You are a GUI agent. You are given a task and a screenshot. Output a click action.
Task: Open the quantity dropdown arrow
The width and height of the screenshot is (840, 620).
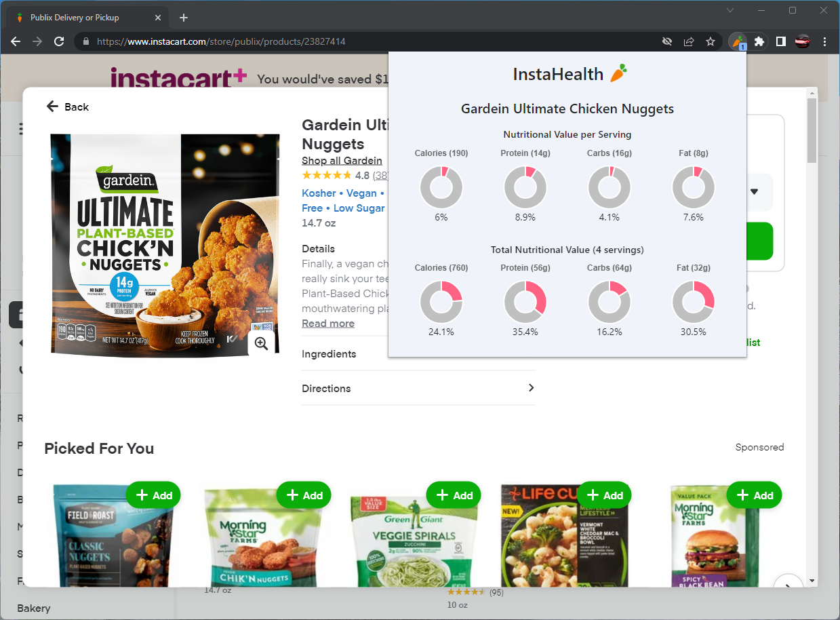754,191
